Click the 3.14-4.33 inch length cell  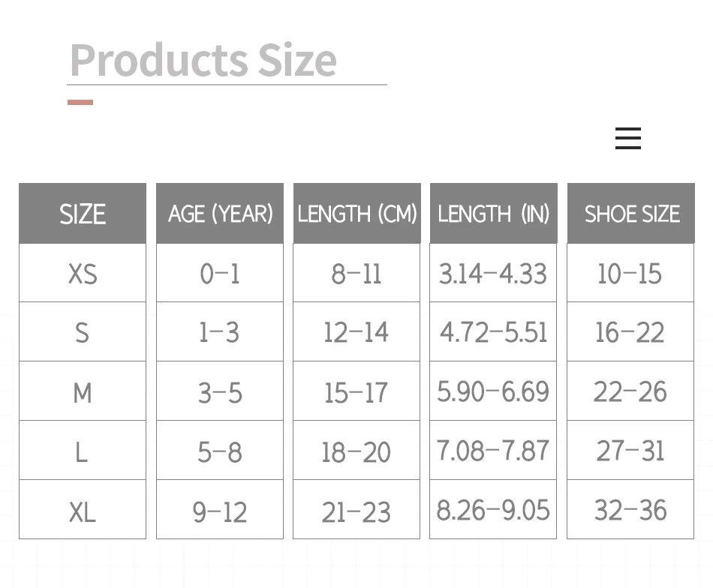point(493,274)
